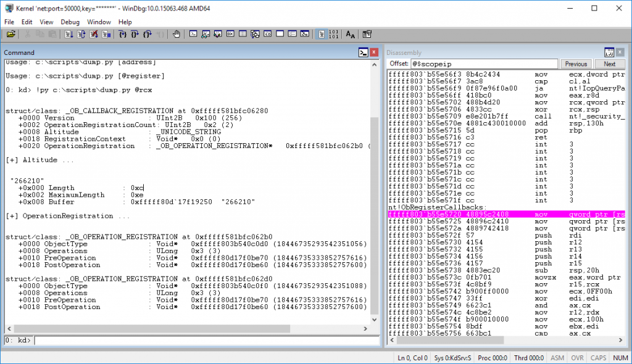Open font settings via the AA icon
The width and height of the screenshot is (632, 364).
tap(350, 35)
